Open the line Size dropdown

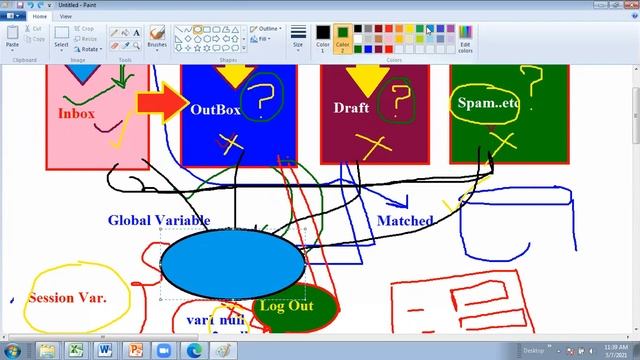[x=298, y=39]
